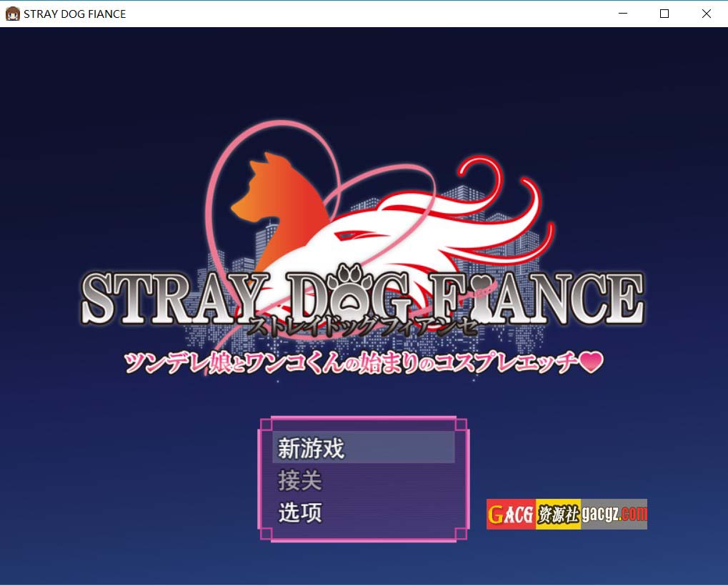
Task: Minimize the game window
Action: click(x=622, y=14)
